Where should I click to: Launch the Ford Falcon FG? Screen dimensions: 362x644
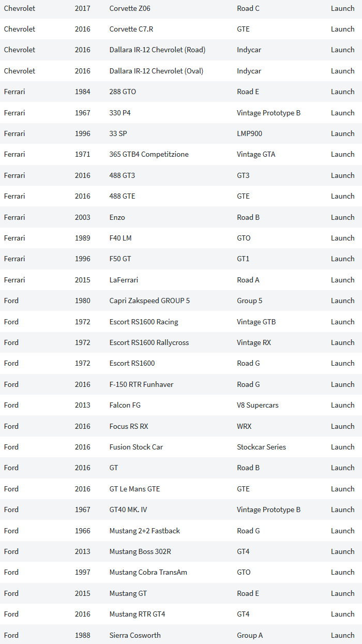(342, 405)
